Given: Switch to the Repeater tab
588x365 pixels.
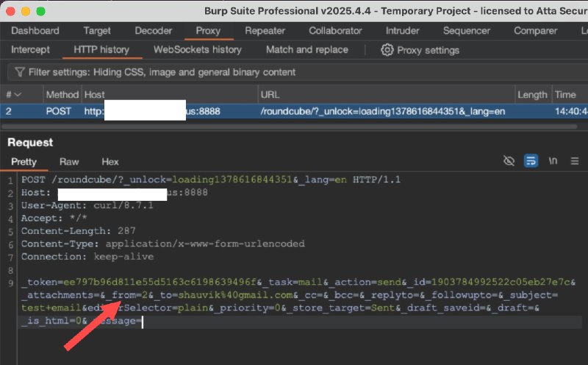Looking at the screenshot, I should [265, 31].
